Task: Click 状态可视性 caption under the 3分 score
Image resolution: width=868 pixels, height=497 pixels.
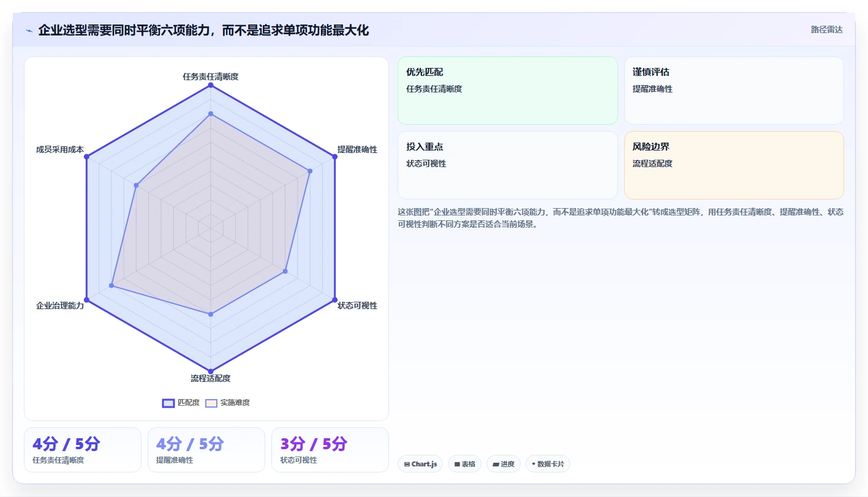Action: (298, 460)
